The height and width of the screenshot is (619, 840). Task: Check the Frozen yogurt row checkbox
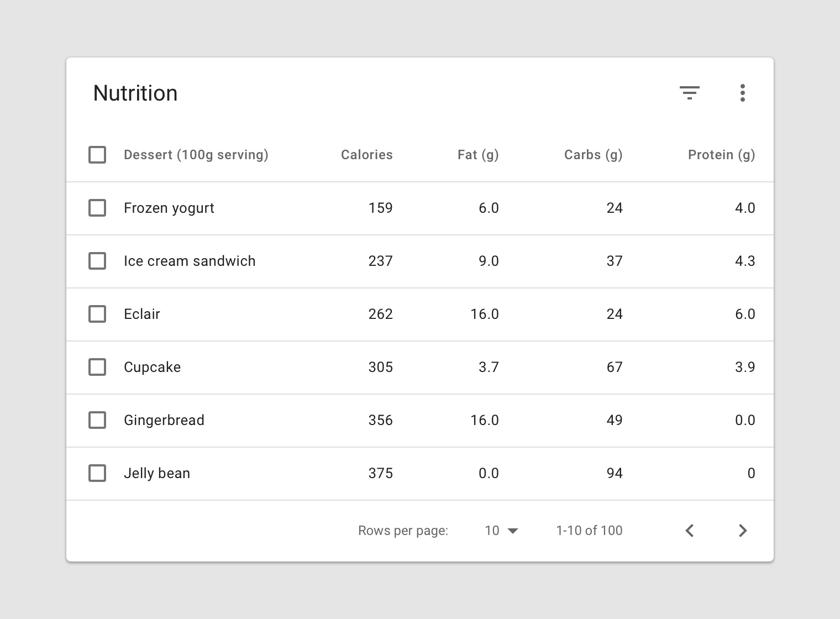coord(97,208)
